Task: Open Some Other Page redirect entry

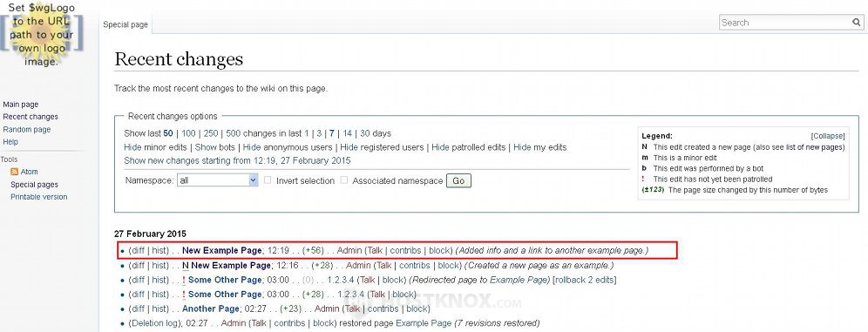Action: pos(225,280)
